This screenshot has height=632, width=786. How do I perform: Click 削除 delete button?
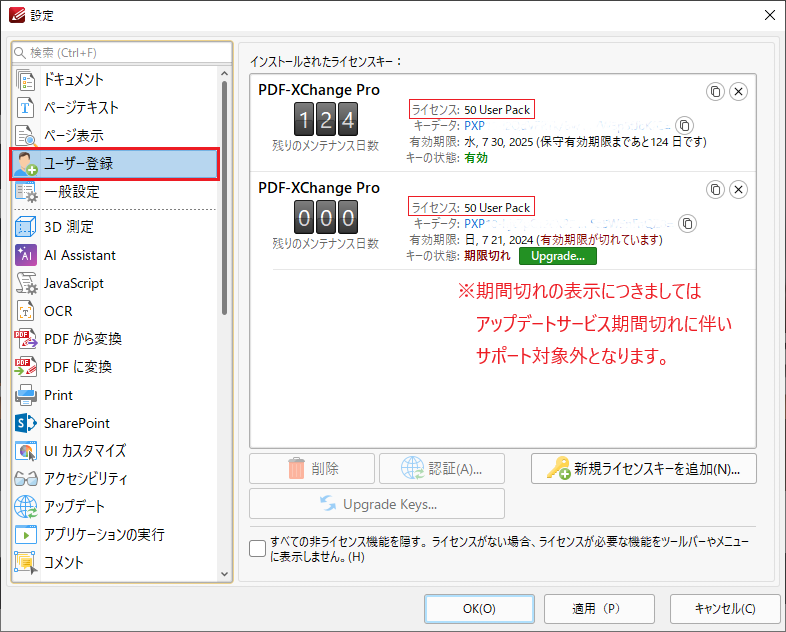[x=312, y=469]
